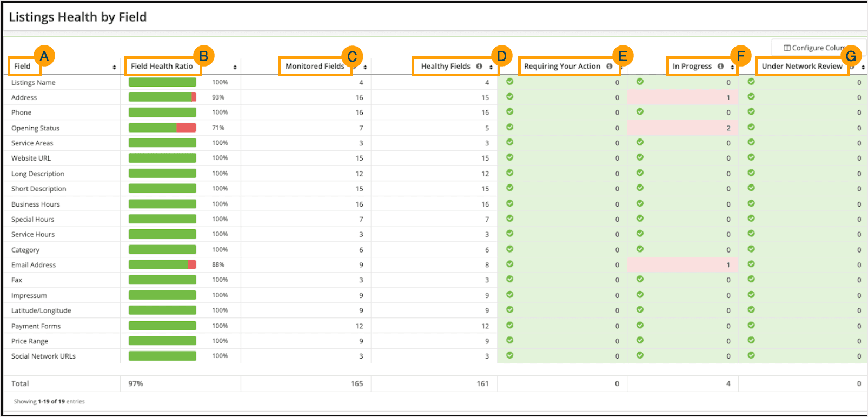
Task: Click sort arrows next to Field Health Ratio
Action: click(235, 67)
